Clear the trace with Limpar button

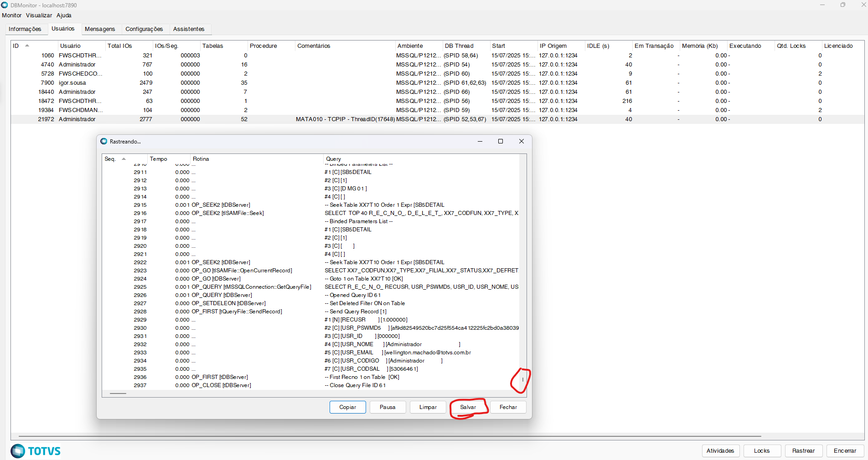coord(428,407)
